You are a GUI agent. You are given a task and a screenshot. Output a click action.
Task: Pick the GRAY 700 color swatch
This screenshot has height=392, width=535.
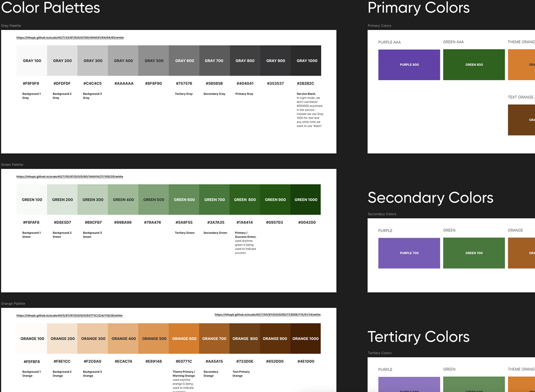point(215,61)
